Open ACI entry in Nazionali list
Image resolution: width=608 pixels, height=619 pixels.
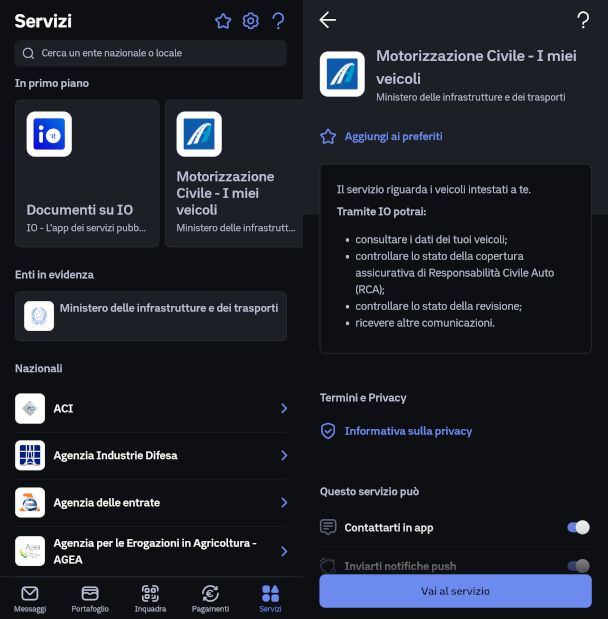coord(151,408)
